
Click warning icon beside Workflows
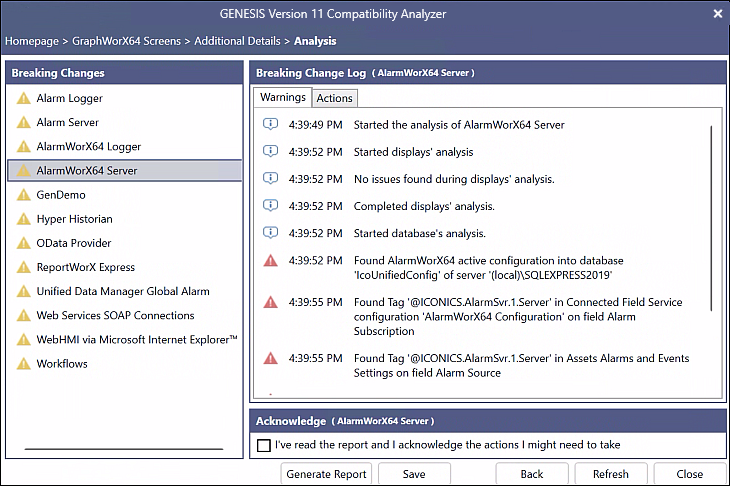[24, 364]
